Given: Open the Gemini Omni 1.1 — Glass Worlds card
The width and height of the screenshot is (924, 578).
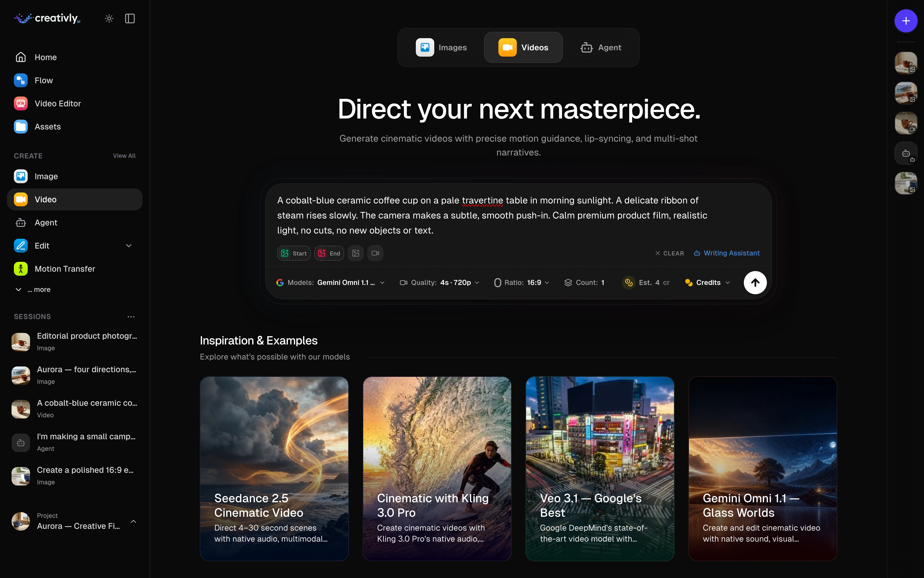Looking at the screenshot, I should (x=762, y=469).
